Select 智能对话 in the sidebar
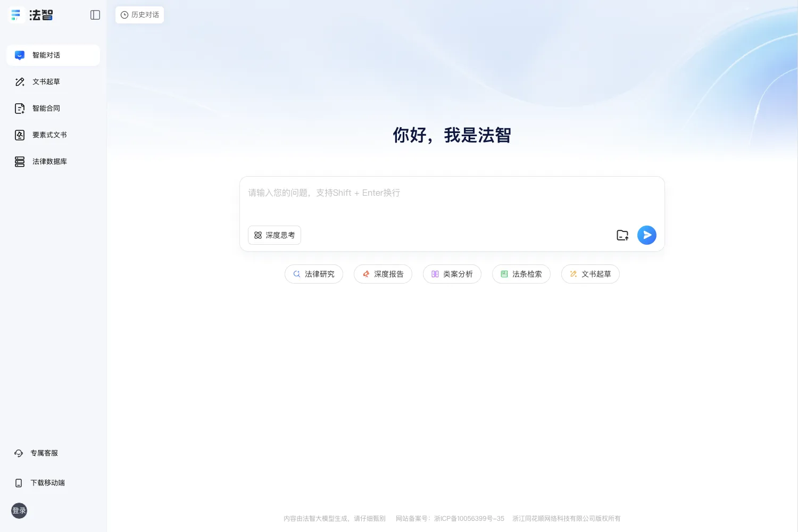This screenshot has height=532, width=798. [53, 55]
